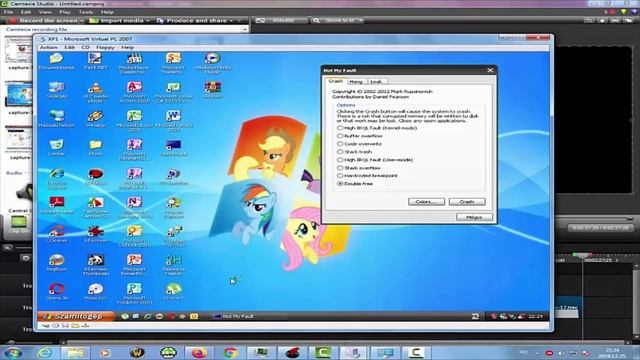Viewport: 640px width, 360px height.
Task: Open Microsoft OneNote 2010 desktop shortcut
Action: 134,207
